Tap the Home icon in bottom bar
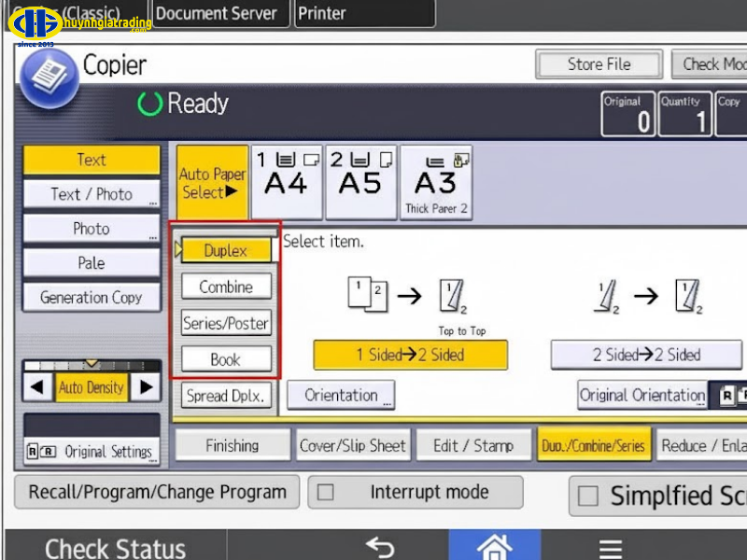 coord(494,546)
